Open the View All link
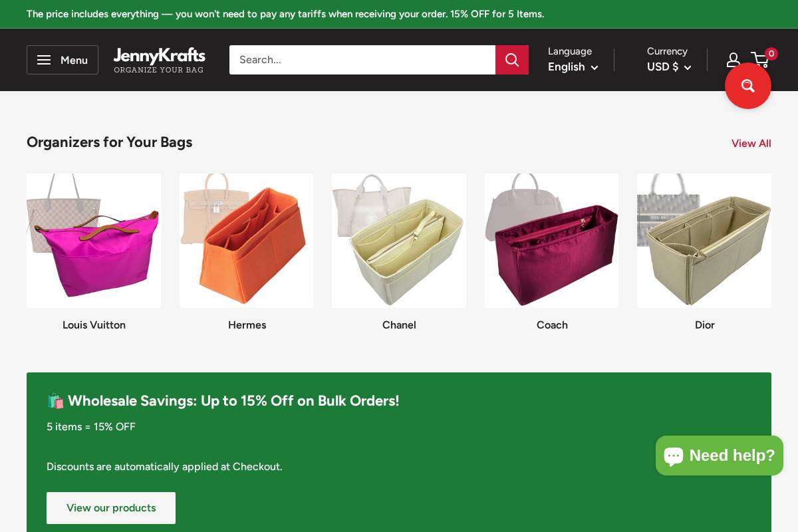The width and height of the screenshot is (798, 532). (x=751, y=144)
